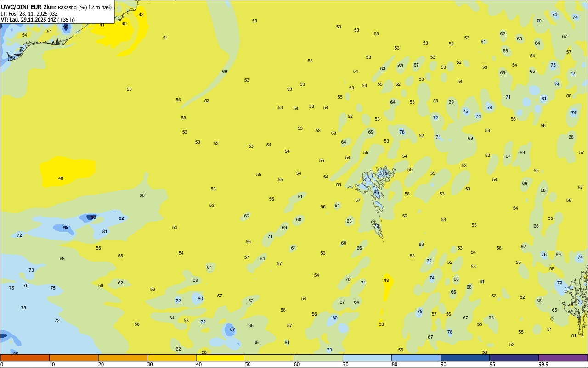Click the humidity value 40 on the map

tap(124, 23)
